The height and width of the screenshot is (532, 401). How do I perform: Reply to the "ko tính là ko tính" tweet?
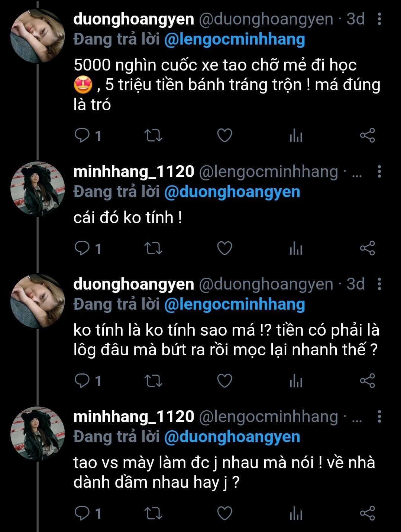click(x=82, y=381)
